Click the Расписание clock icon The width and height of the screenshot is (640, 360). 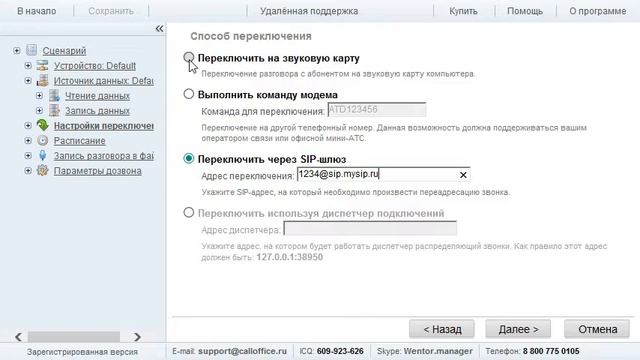[x=42, y=140]
